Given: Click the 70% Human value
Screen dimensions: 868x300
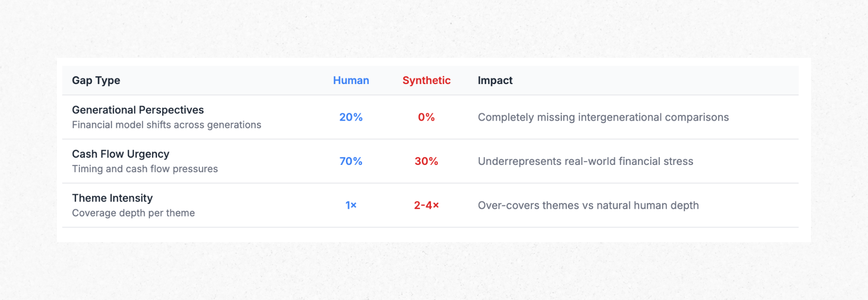Looking at the screenshot, I should point(351,161).
